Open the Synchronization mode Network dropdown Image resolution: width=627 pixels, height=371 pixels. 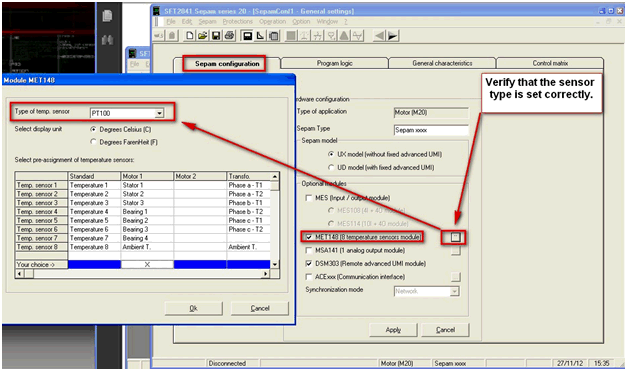pyautogui.click(x=454, y=291)
